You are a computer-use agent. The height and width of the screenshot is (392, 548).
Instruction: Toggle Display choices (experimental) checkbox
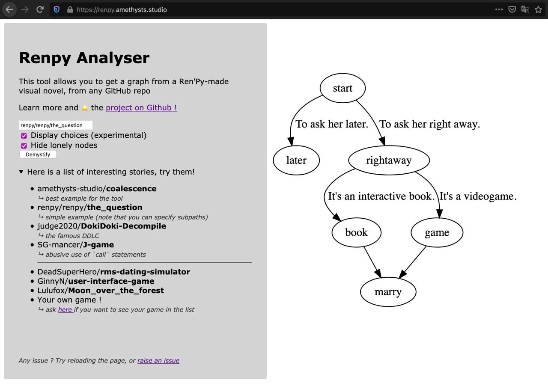tap(24, 136)
